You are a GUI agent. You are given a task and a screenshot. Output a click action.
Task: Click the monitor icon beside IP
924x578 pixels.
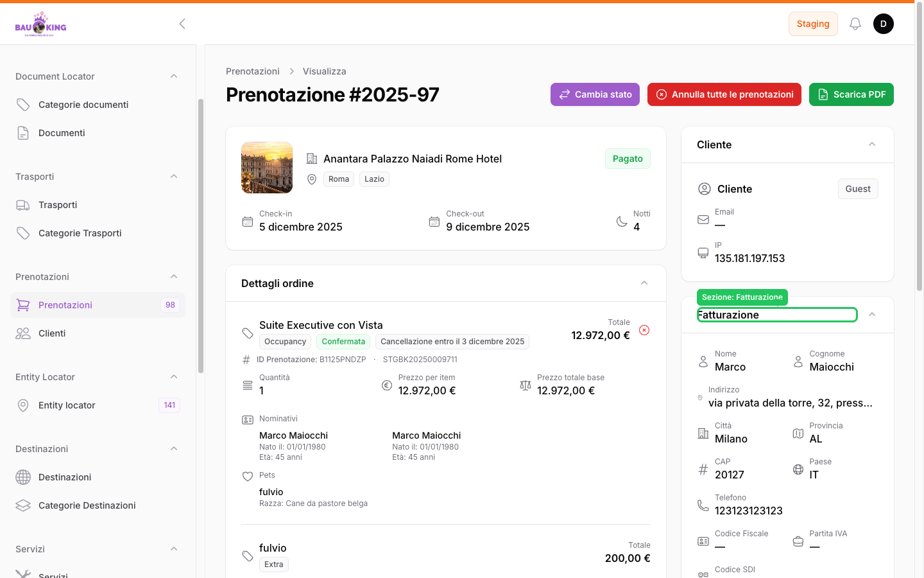tap(703, 253)
